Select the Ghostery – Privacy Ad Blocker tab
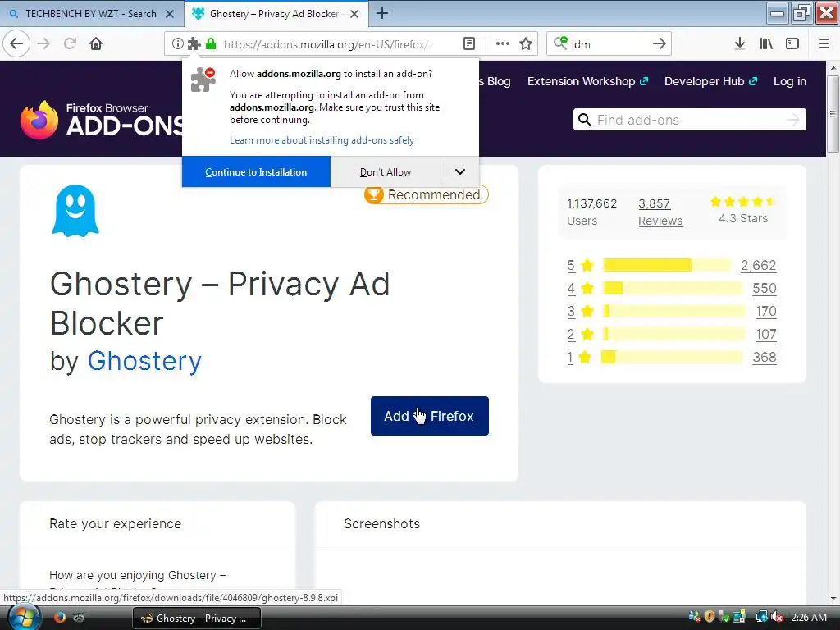Screen dimensions: 840x630 click(274, 14)
